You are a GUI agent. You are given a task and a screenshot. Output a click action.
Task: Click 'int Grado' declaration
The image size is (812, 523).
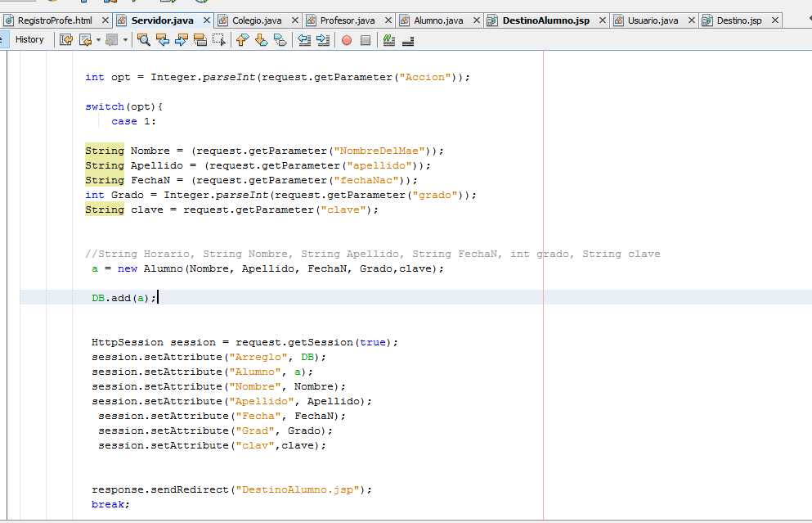pos(114,195)
